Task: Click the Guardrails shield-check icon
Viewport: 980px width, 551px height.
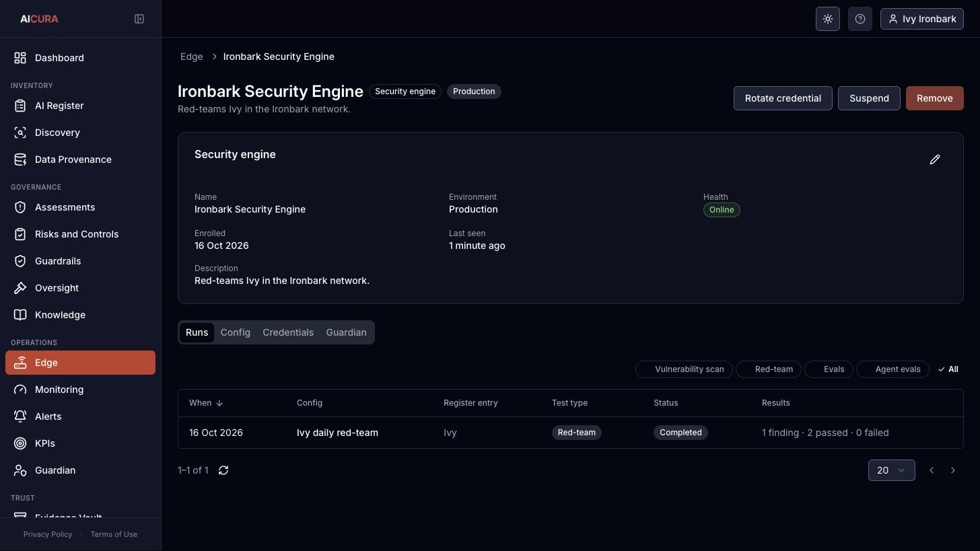Action: tap(20, 261)
